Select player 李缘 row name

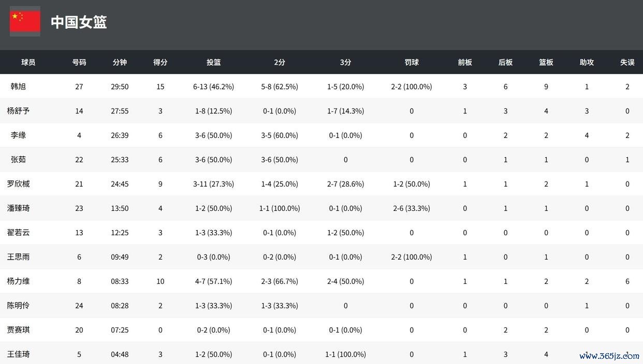click(x=18, y=135)
